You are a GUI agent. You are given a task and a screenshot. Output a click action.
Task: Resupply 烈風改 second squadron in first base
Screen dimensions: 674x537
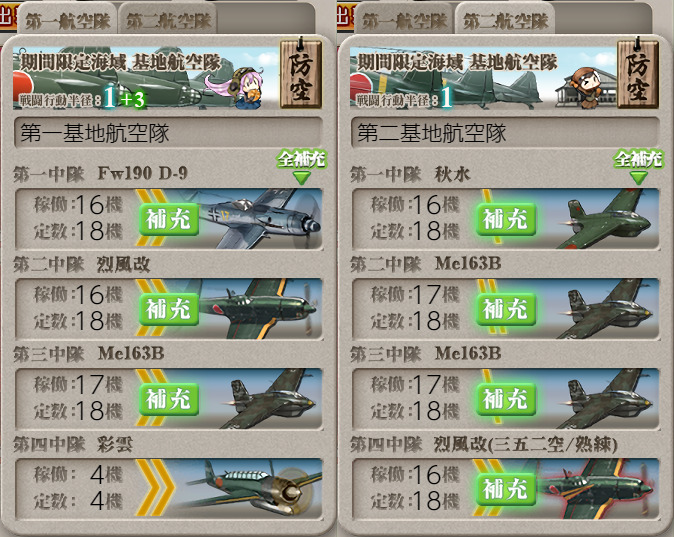[x=168, y=309]
